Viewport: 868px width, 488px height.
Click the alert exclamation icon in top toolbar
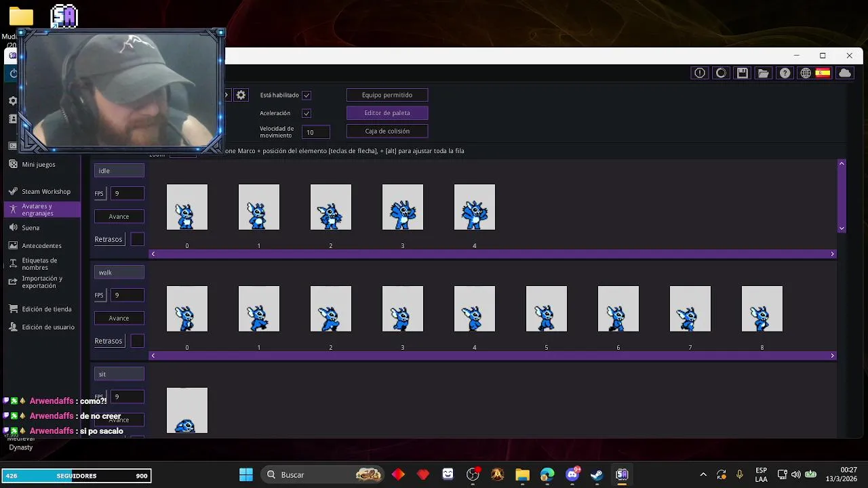pos(700,73)
